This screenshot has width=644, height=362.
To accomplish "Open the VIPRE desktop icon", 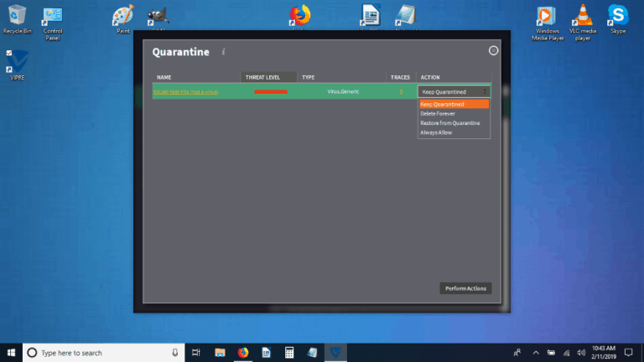I will (x=18, y=65).
